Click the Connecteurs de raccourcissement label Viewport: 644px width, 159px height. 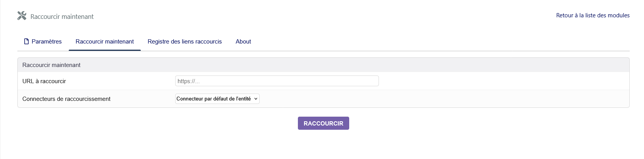pyautogui.click(x=66, y=99)
